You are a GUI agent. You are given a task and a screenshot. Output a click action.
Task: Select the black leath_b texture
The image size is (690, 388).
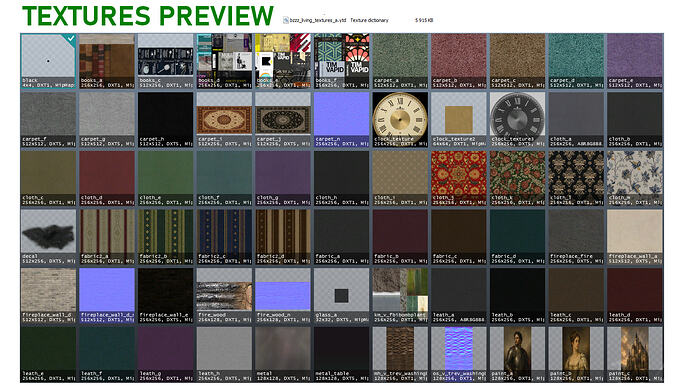tap(518, 296)
